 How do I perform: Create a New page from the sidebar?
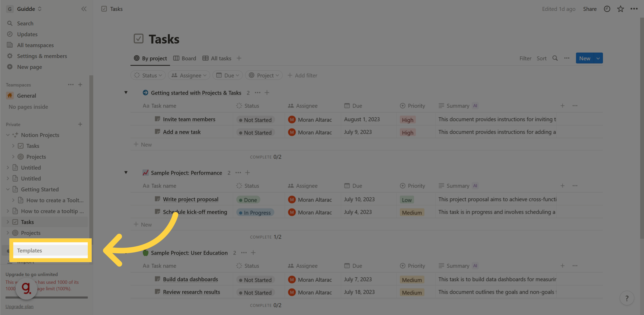point(29,67)
